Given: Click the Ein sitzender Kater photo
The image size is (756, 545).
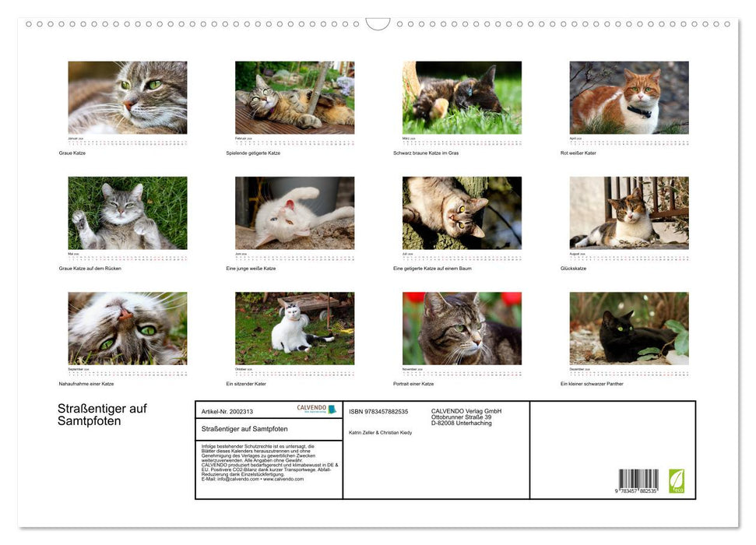Looking at the screenshot, I should click(294, 329).
